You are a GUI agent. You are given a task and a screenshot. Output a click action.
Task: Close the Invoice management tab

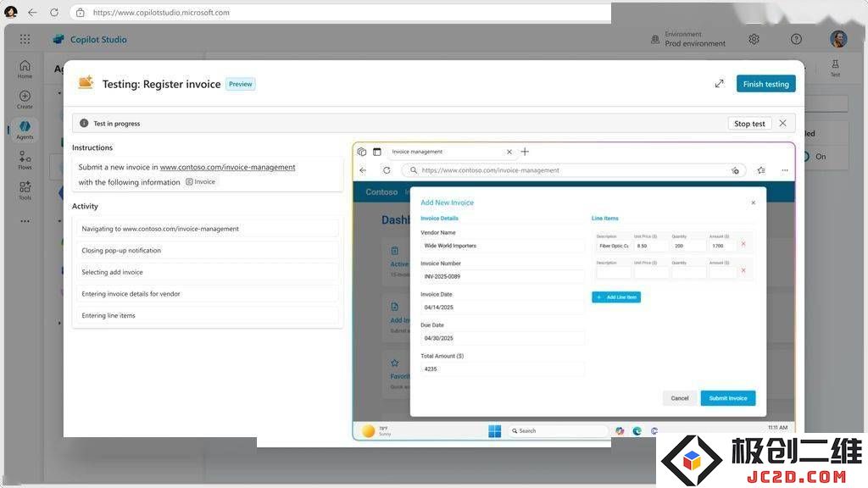509,152
